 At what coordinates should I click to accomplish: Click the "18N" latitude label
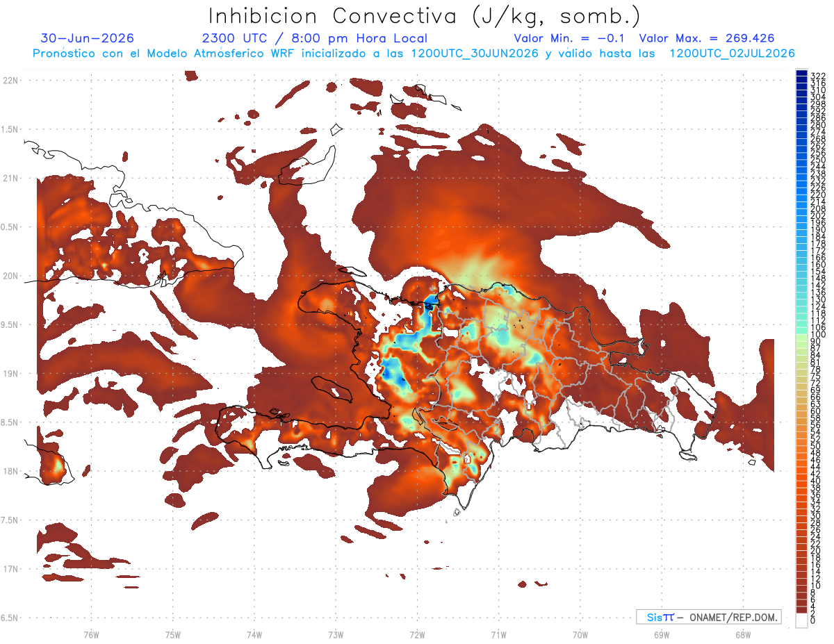(x=10, y=471)
